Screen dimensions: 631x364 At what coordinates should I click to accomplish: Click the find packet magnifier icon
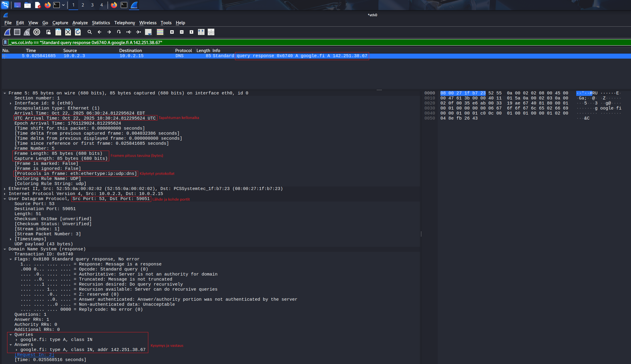click(90, 32)
